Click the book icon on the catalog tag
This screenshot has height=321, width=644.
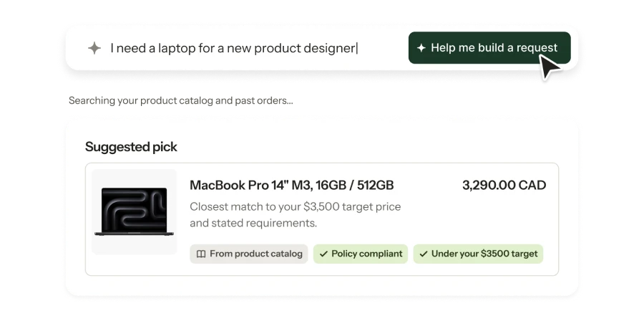point(201,254)
